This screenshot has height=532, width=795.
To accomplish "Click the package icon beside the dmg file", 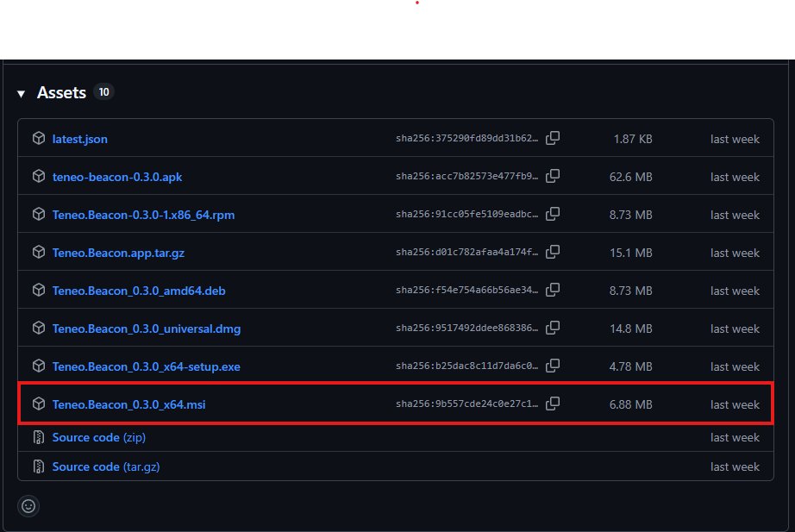I will [x=39, y=328].
